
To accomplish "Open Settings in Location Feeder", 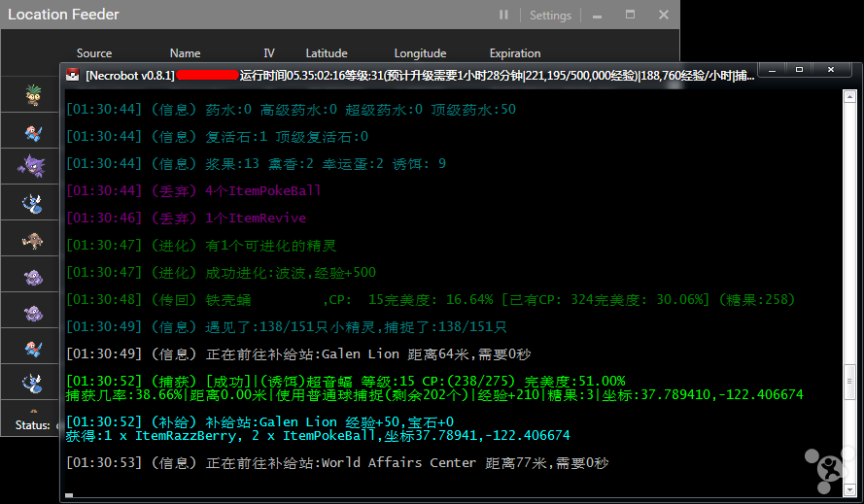I will (x=550, y=16).
